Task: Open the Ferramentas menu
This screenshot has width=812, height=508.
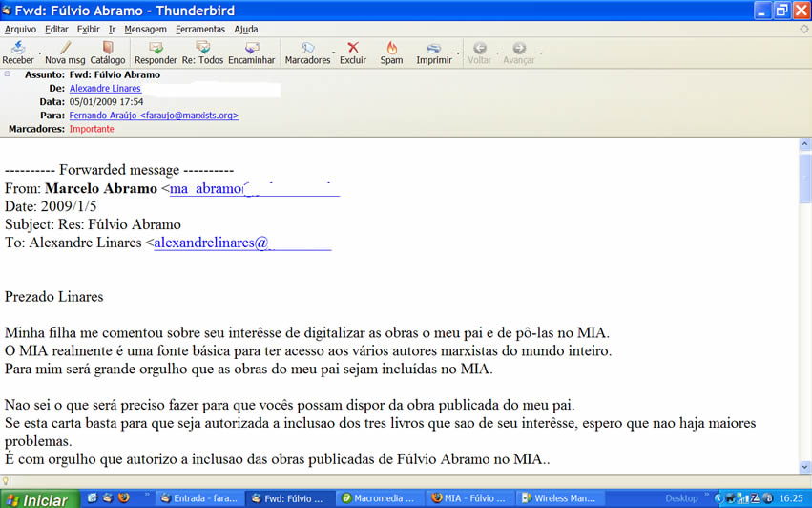Action: click(199, 30)
